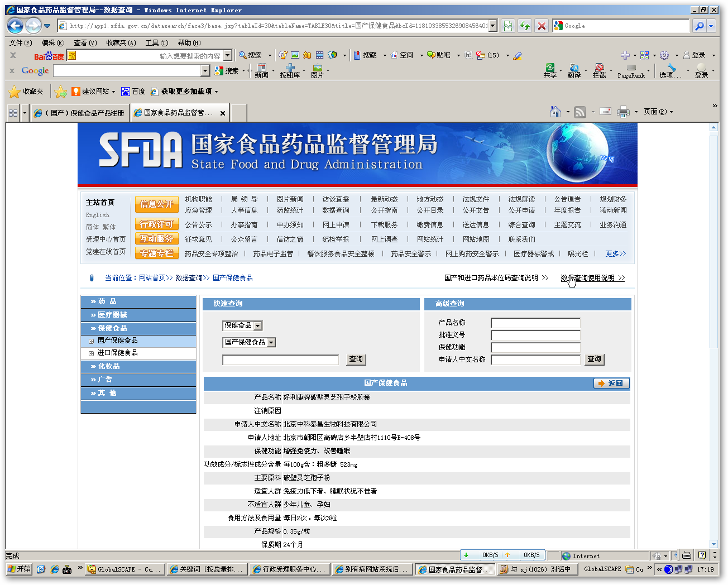The height and width of the screenshot is (585, 728).
Task: Switch to the （国产）保健食品产品注册 tab
Action: (81, 113)
